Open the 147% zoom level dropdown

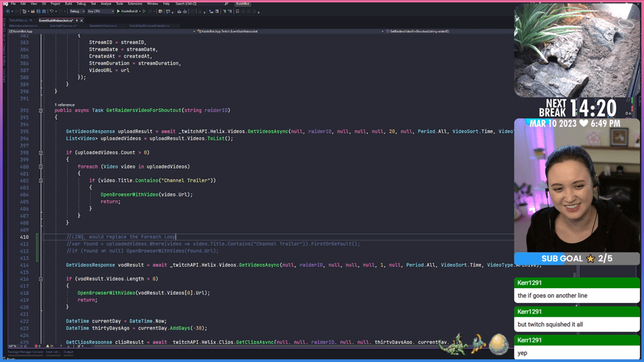tap(15, 346)
